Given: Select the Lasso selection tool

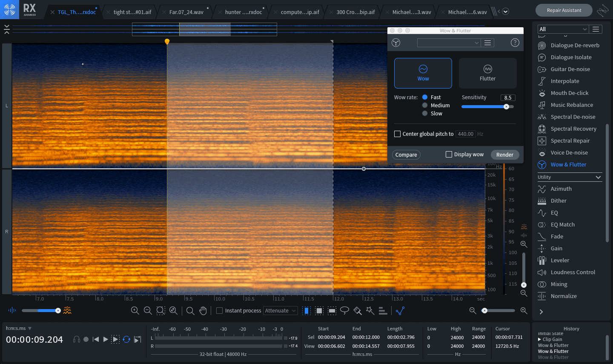Looking at the screenshot, I should pyautogui.click(x=345, y=311).
